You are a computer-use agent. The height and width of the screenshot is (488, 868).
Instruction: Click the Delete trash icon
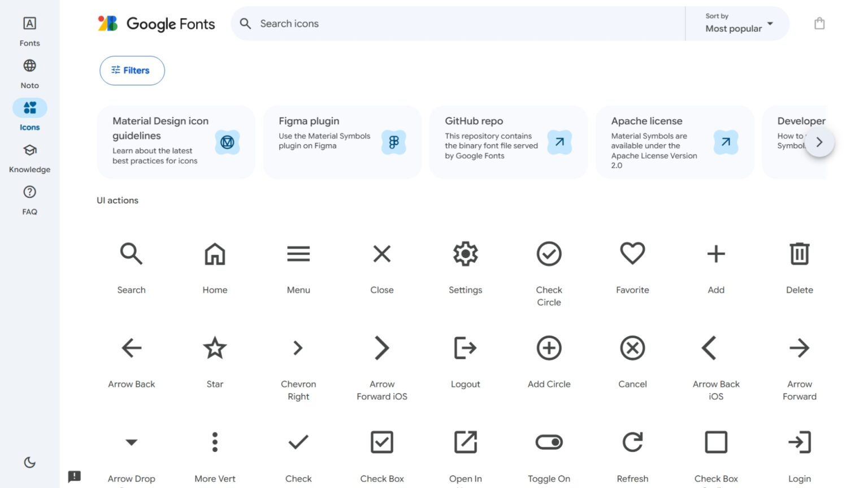point(799,254)
